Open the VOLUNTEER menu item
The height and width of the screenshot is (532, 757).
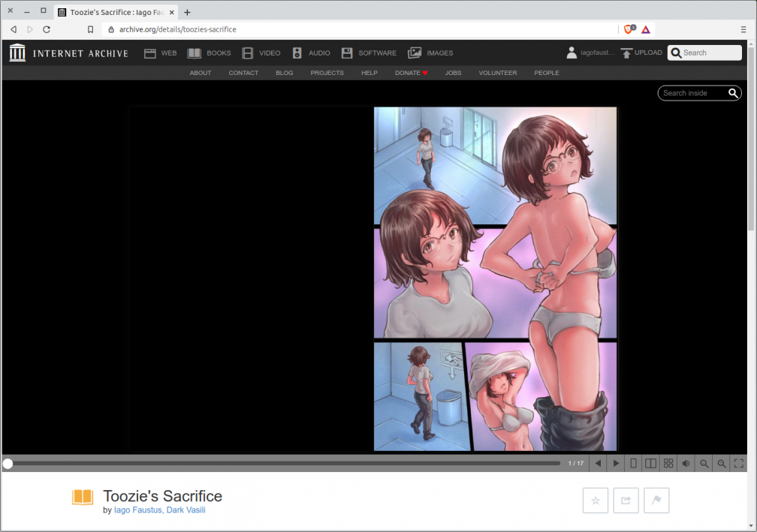(498, 73)
